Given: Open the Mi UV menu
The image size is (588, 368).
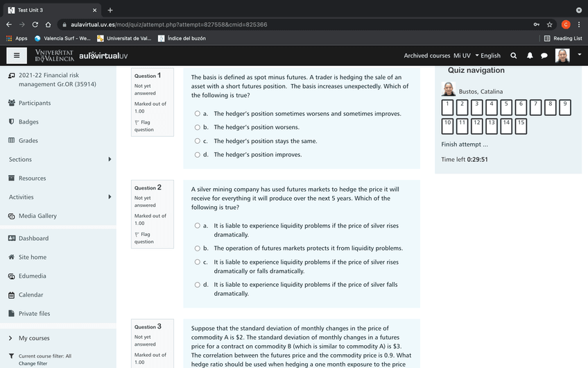Looking at the screenshot, I should pos(462,56).
